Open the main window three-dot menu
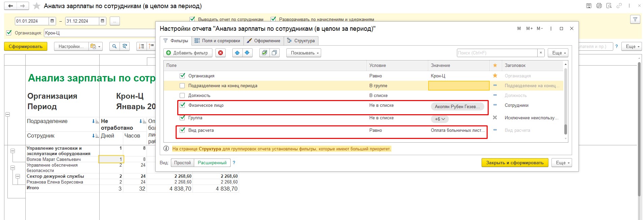This screenshot has height=220, width=644. tap(629, 6)
